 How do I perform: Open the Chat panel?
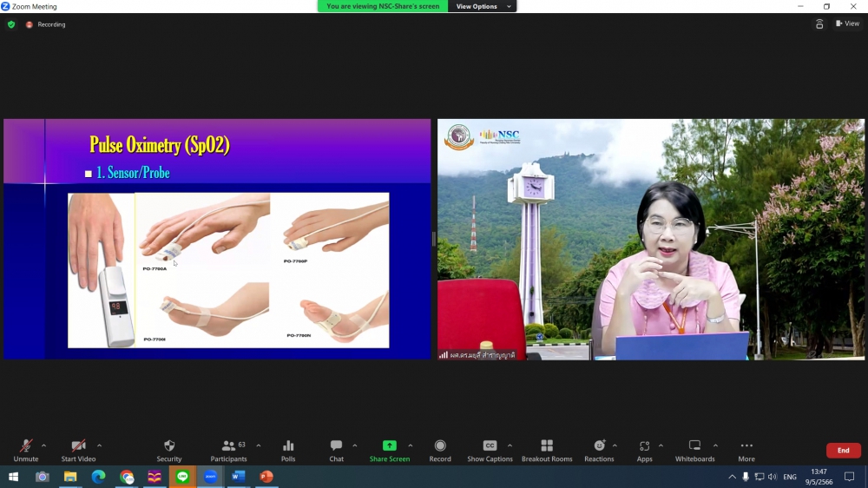tap(336, 450)
